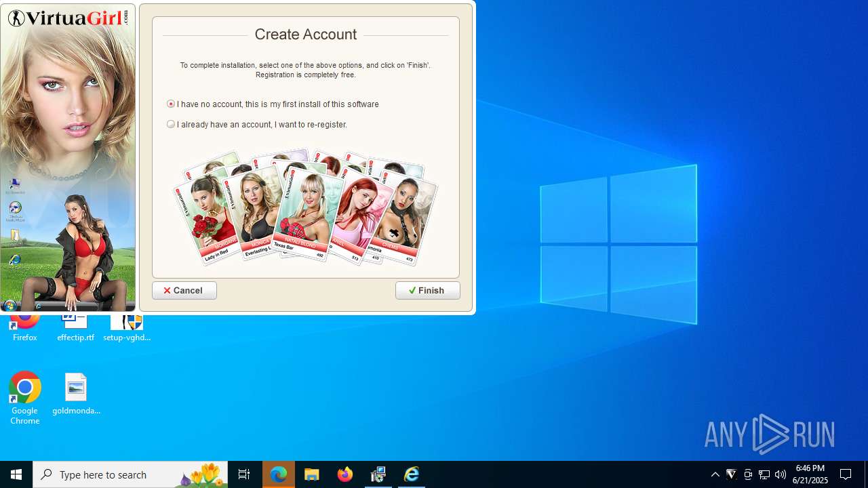This screenshot has height=488, width=868.
Task: Switch to installer app in taskbar
Action: [x=378, y=474]
